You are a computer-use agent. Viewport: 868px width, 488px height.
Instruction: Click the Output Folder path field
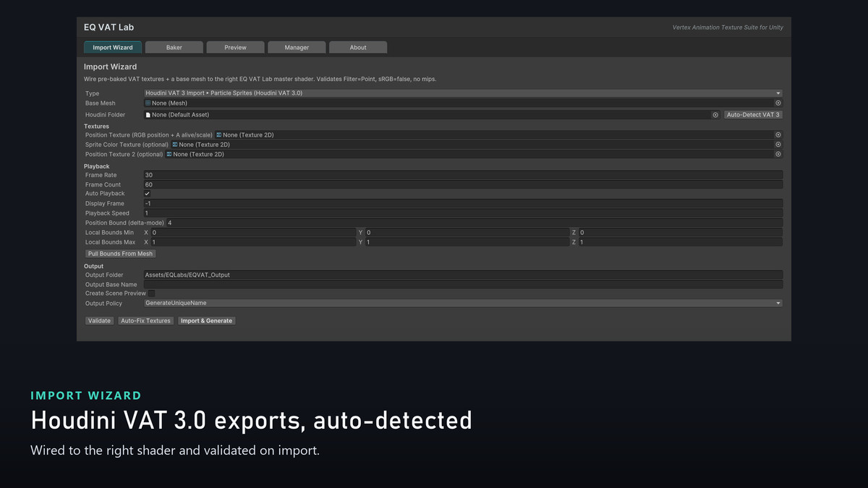coord(463,275)
